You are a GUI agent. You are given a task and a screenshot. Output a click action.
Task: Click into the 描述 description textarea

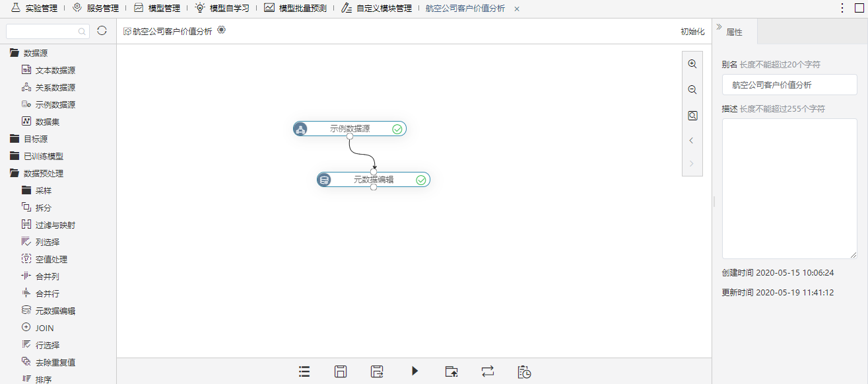(789, 188)
